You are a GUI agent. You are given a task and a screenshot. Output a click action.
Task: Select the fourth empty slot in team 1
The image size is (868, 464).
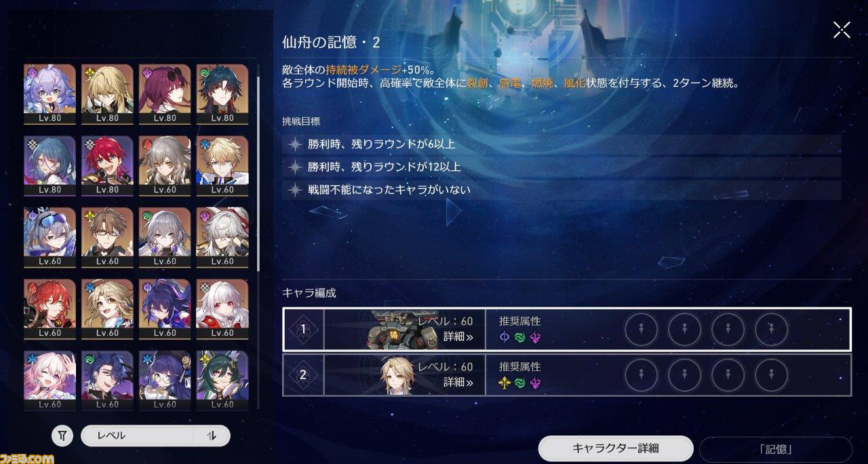[772, 330]
